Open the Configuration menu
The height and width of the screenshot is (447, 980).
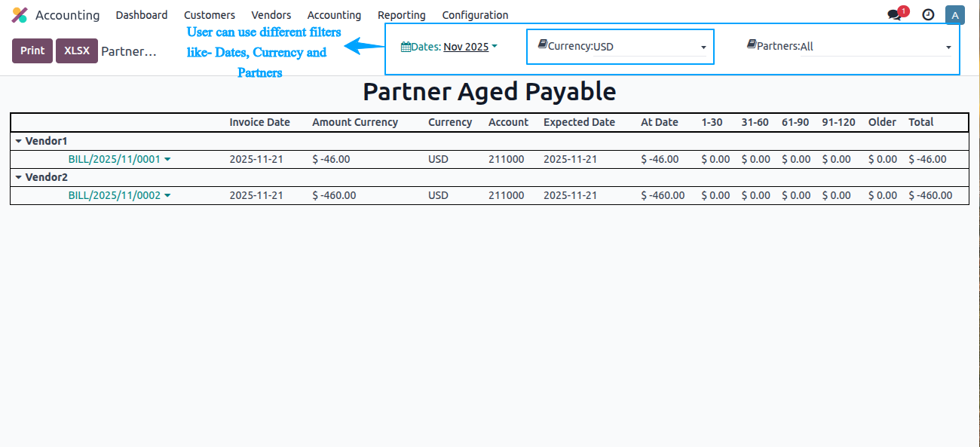click(x=475, y=15)
